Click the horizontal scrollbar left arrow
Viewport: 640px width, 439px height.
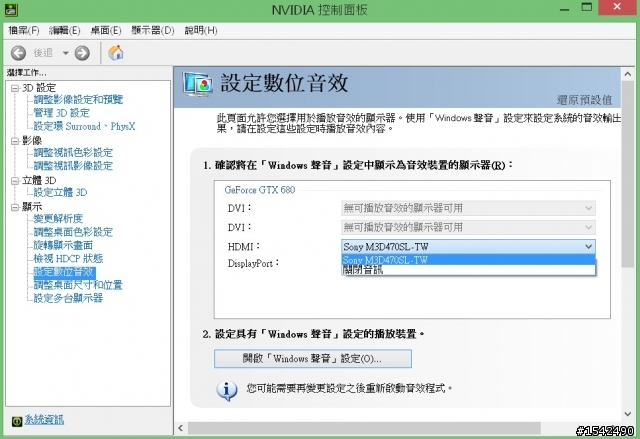pyautogui.click(x=180, y=428)
